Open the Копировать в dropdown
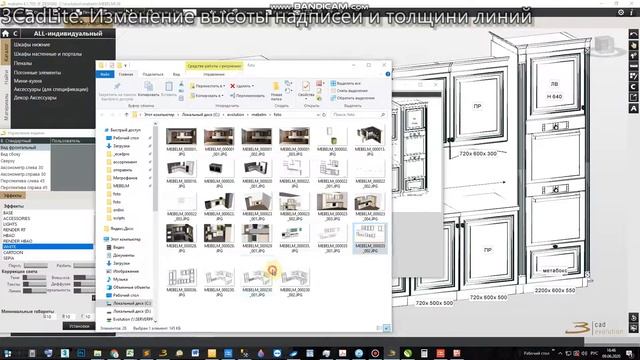640x360 pixels. click(x=207, y=96)
